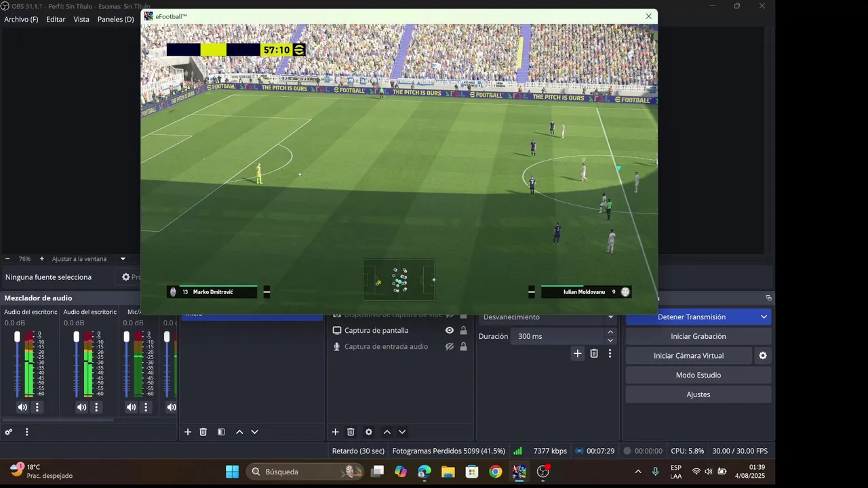This screenshot has height=488, width=868.
Task: Open Editar menu
Action: click(x=56, y=19)
